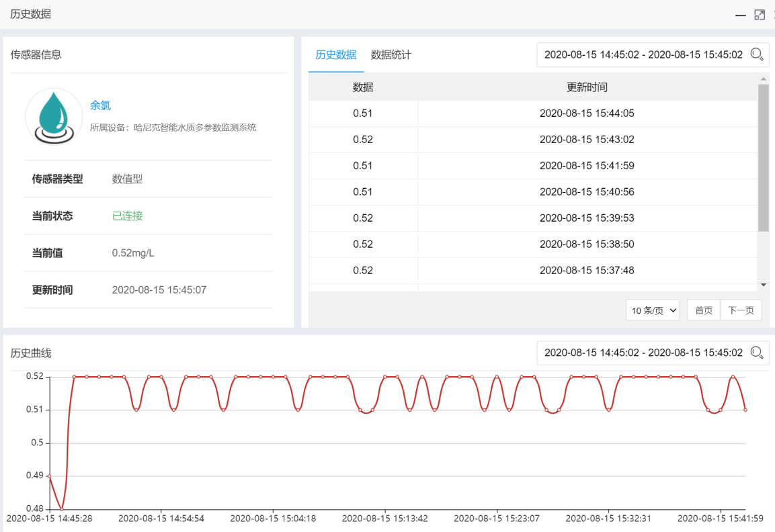Open the 10 条/页 page size dropdown
Image resolution: width=775 pixels, height=532 pixels.
pos(653,310)
